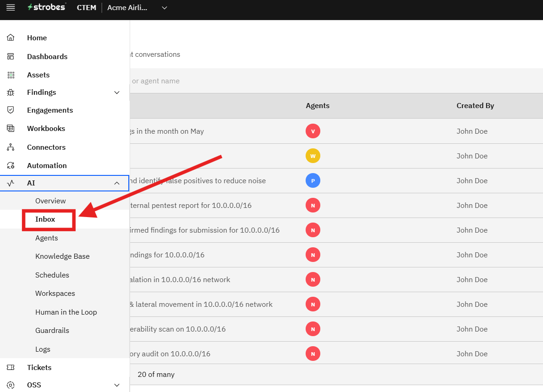
Task: Click the agent name search field
Action: 336,81
